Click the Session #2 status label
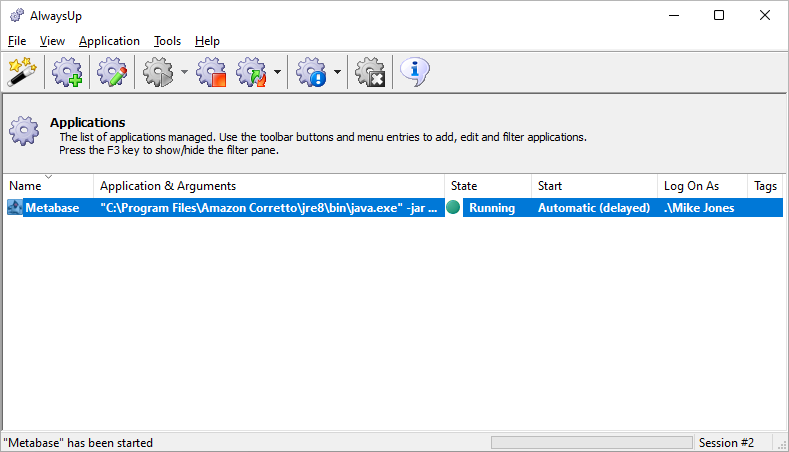This screenshot has height=452, width=789. (726, 443)
